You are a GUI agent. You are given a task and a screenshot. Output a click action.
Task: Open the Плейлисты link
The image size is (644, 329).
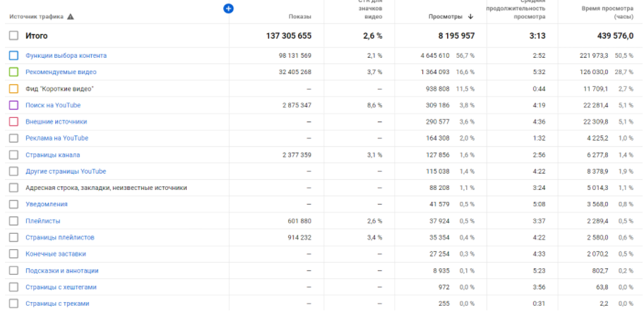coord(42,221)
